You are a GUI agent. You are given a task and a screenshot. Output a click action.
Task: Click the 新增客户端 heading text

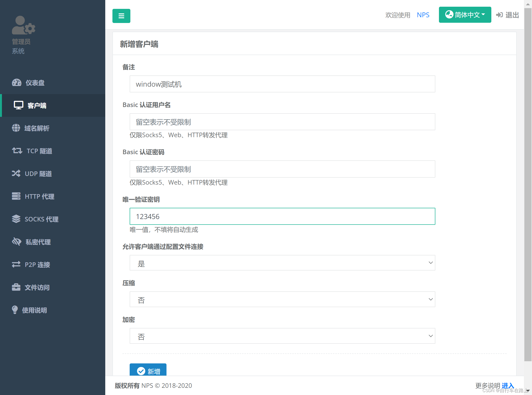139,44
